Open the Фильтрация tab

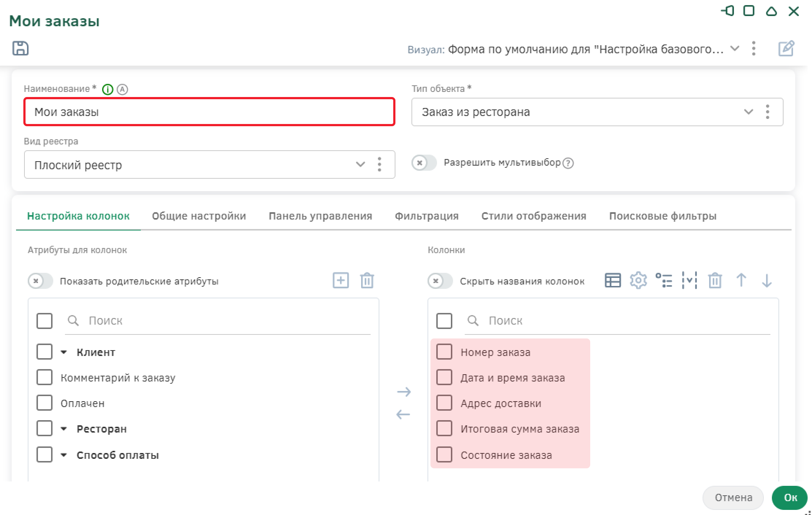tap(426, 216)
